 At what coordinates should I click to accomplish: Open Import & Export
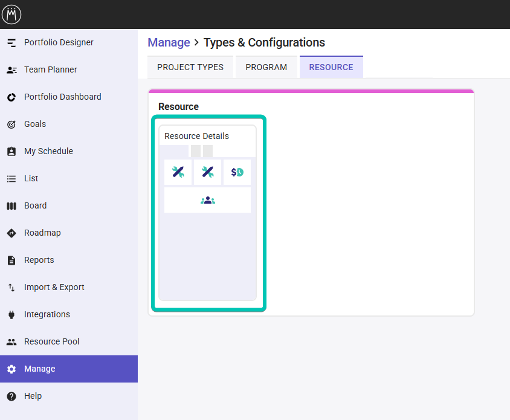69,287
